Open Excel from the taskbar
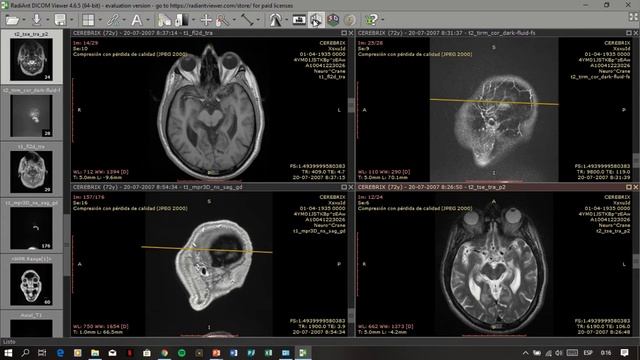This screenshot has width=640, height=360. point(268,353)
